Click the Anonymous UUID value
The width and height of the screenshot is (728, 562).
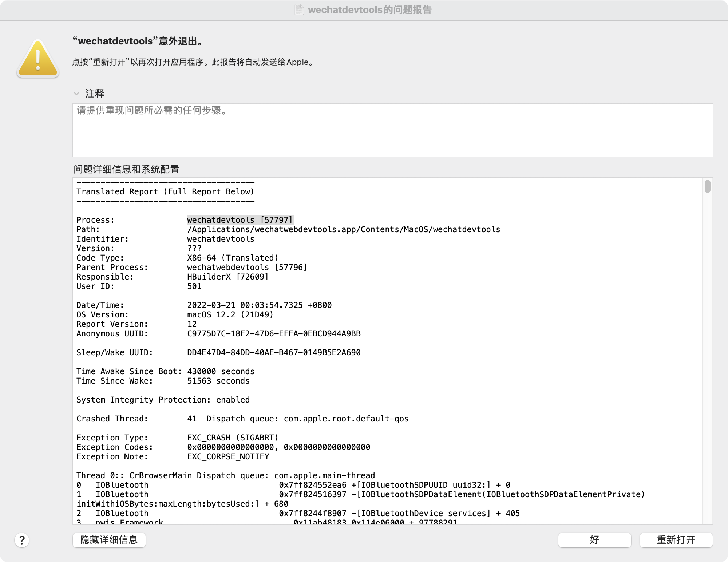pyautogui.click(x=274, y=333)
